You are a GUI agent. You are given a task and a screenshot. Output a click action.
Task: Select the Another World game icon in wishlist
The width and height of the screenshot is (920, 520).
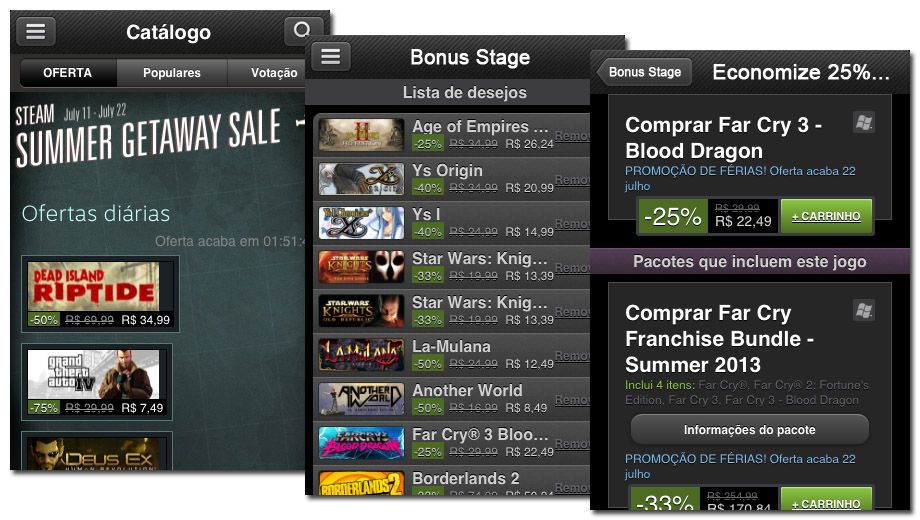click(361, 399)
